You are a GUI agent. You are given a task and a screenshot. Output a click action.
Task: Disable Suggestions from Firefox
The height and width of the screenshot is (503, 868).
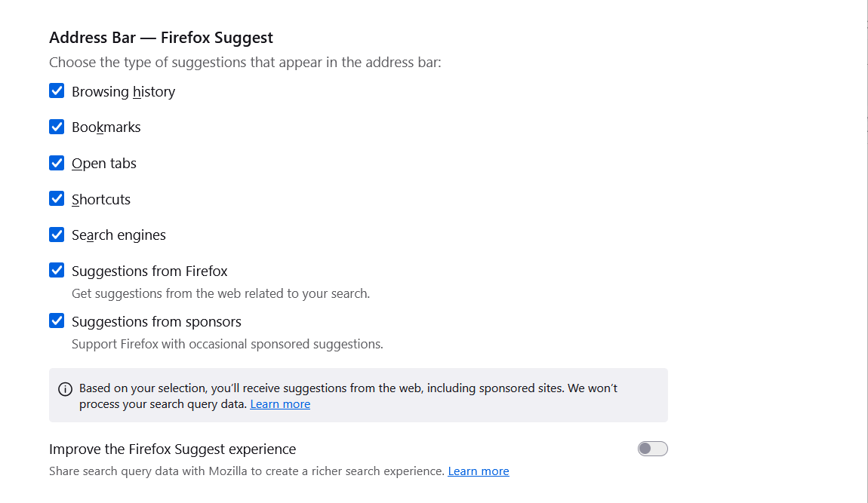[57, 270]
